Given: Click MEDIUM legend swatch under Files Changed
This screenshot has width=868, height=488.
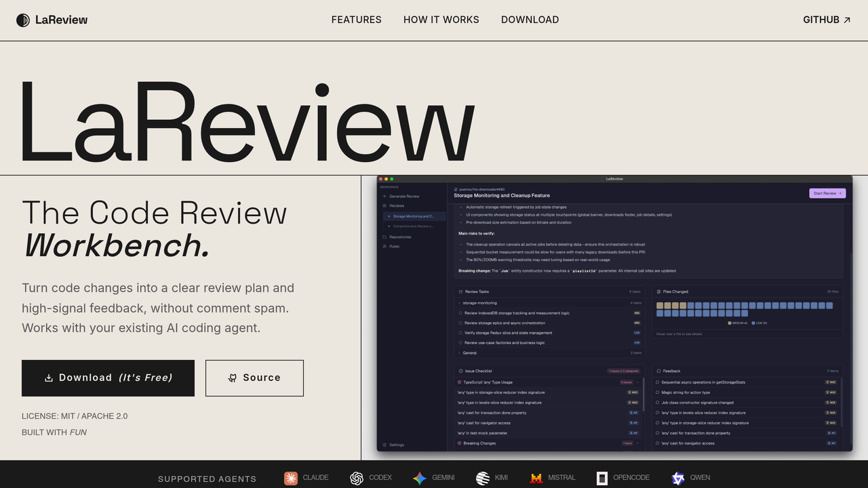Looking at the screenshot, I should click(x=730, y=323).
